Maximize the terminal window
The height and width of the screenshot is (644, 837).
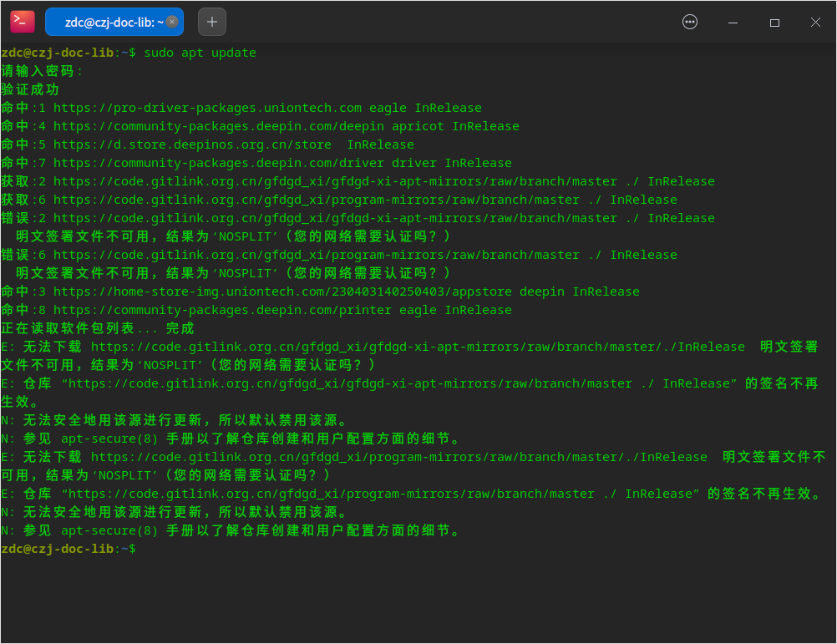(774, 22)
